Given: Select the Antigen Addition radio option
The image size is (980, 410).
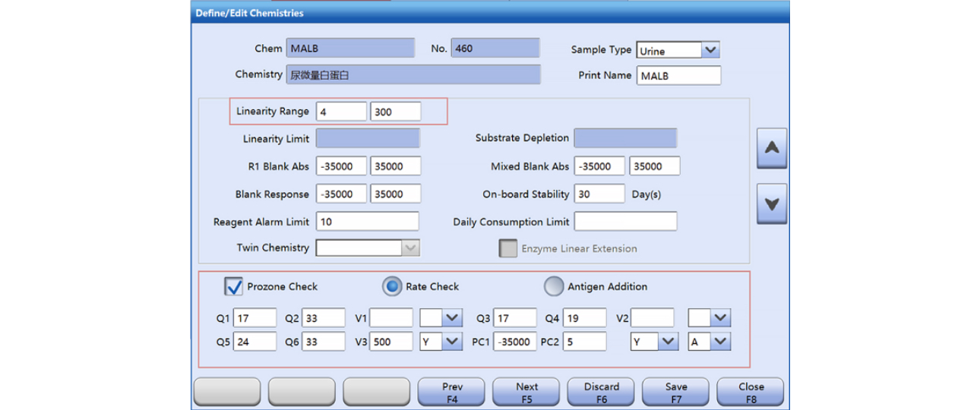Looking at the screenshot, I should (554, 286).
